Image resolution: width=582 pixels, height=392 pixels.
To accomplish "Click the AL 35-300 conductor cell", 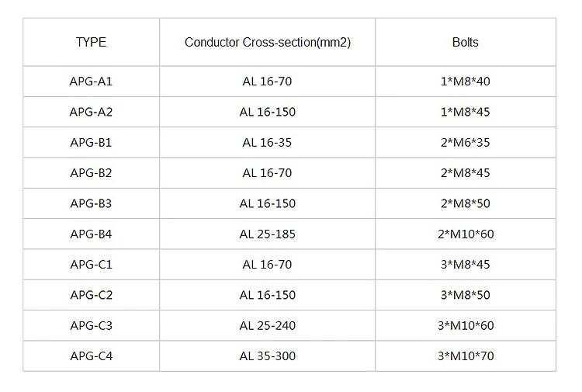I will coord(268,356).
